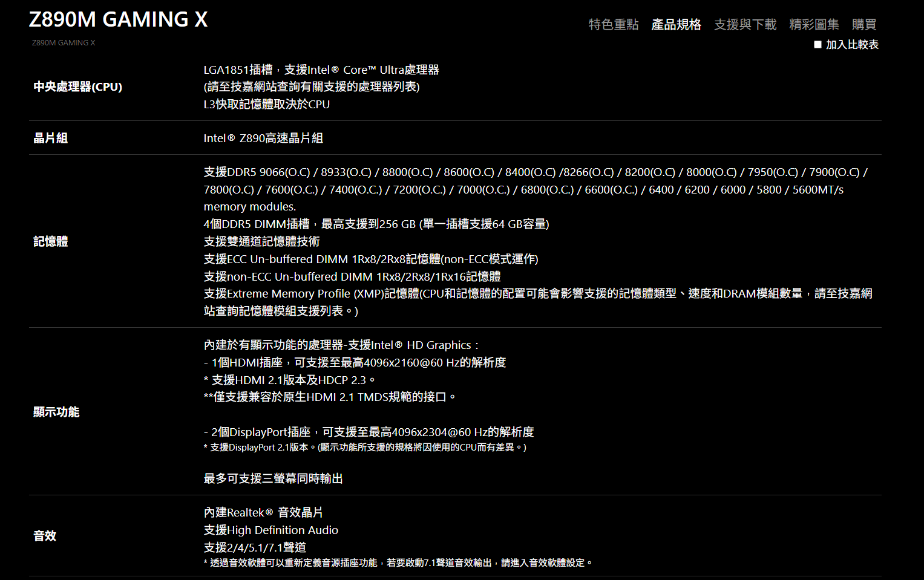The image size is (924, 580).
Task: Click the LGA1851插槽 processor support line
Action: tap(321, 70)
